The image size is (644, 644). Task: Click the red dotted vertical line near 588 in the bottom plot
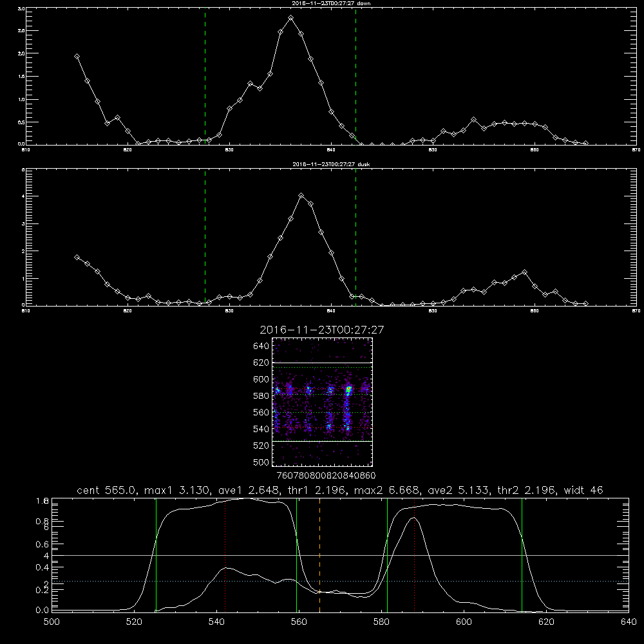point(414,555)
